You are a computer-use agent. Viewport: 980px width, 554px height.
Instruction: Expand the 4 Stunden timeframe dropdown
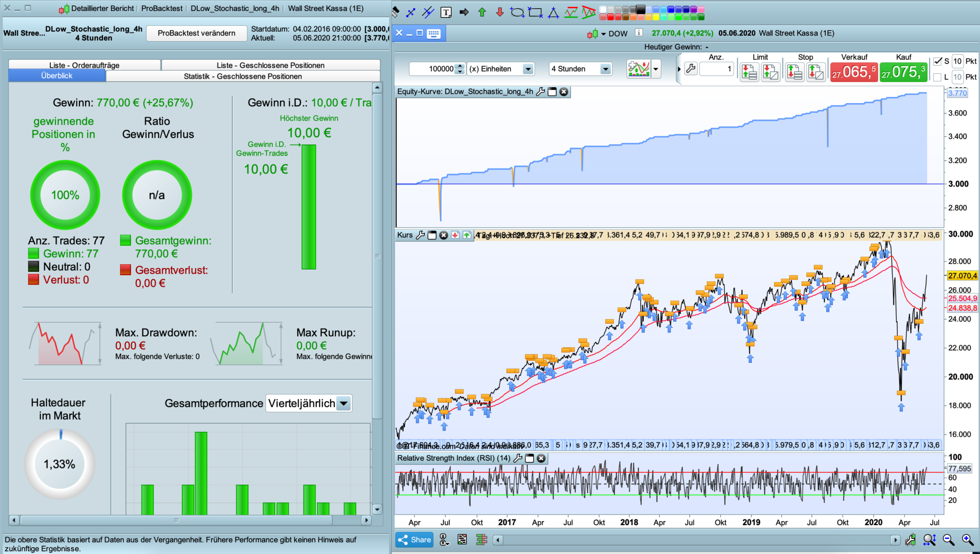(x=605, y=69)
